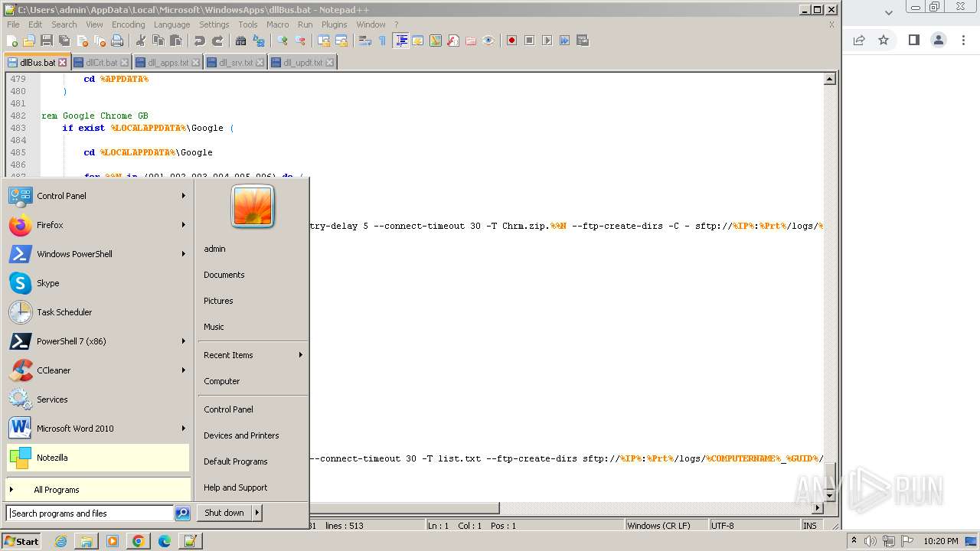Close the dllBus.bat tab
The image size is (980, 551).
click(63, 63)
